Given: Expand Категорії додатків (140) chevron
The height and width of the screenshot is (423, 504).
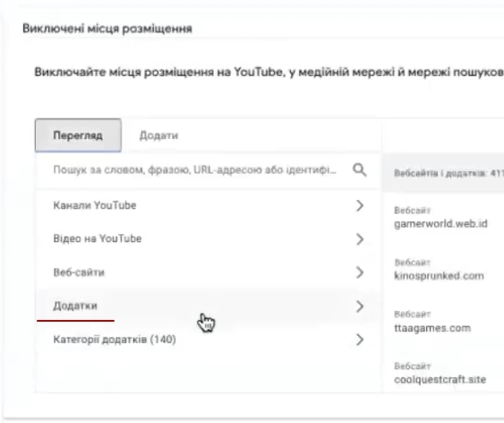Looking at the screenshot, I should pyautogui.click(x=360, y=340).
